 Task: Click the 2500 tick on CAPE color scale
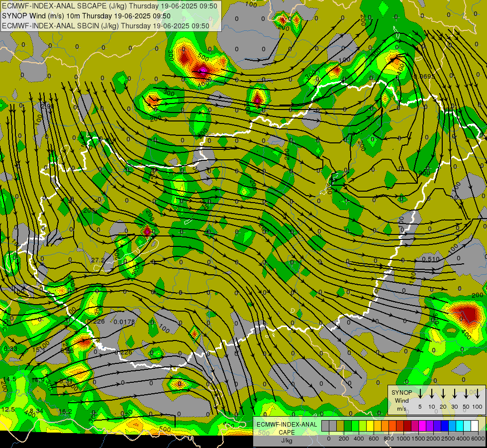[448, 439]
